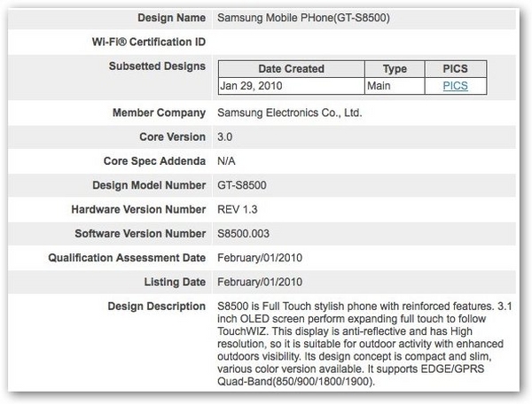Click the Core Version value 3.0
Screen dimensions: 532x404
pyautogui.click(x=225, y=137)
